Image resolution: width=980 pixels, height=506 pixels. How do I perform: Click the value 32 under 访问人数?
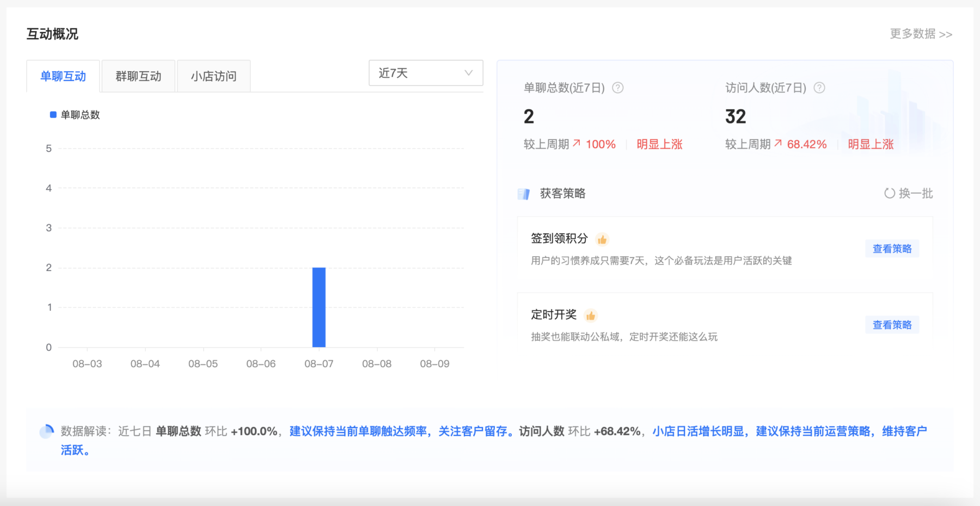pos(736,116)
